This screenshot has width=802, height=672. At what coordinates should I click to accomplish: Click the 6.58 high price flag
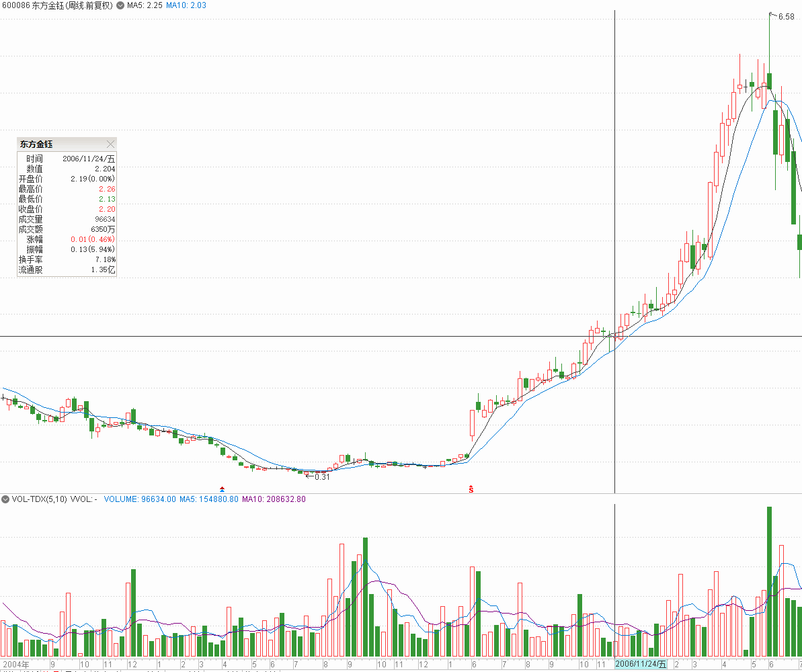point(785,17)
